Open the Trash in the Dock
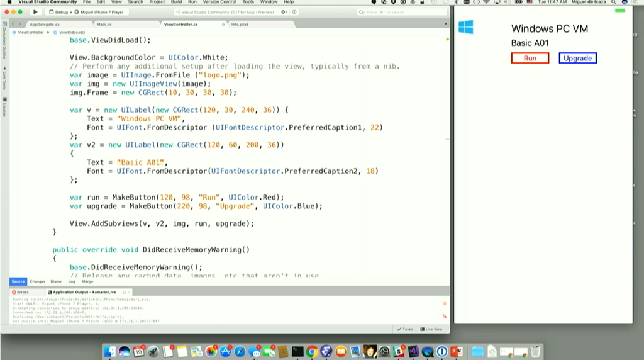 click(x=535, y=351)
